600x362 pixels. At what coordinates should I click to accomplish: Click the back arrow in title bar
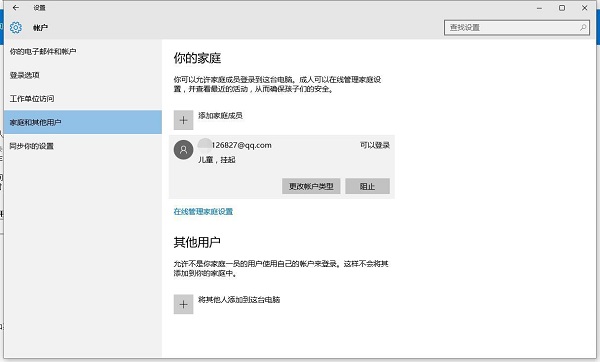16,8
